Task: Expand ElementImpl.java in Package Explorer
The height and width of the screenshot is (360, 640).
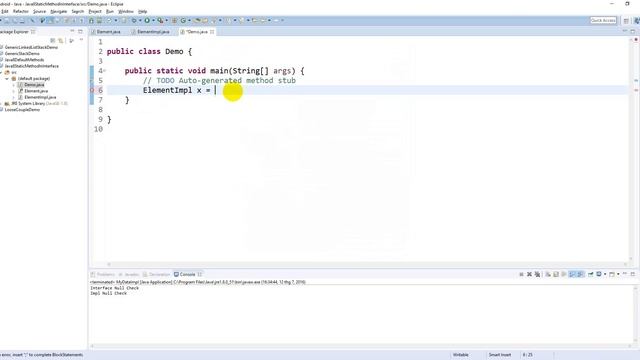Action: point(13,98)
